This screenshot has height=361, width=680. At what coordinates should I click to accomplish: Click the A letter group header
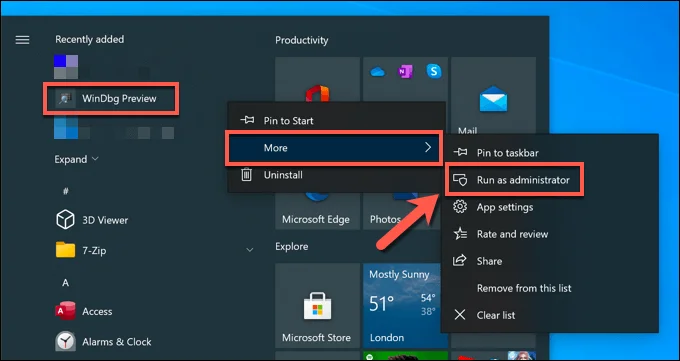point(65,283)
